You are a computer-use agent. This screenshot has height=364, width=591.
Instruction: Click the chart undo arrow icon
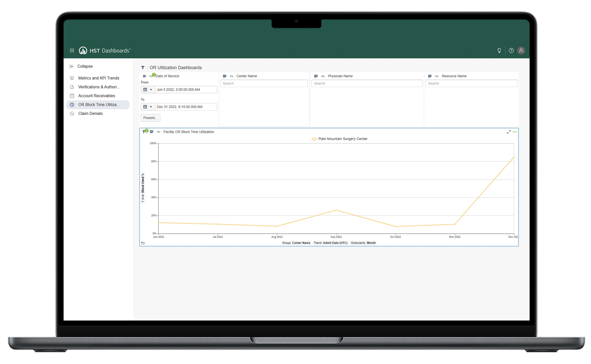(143, 243)
